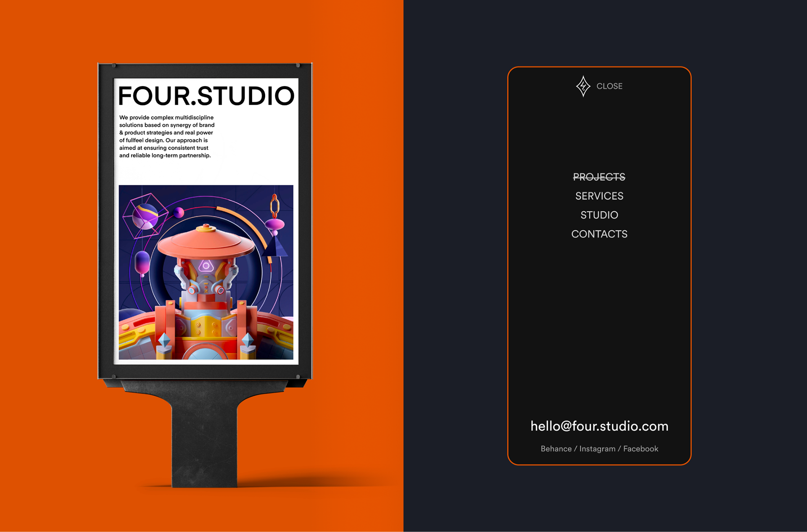Image resolution: width=807 pixels, height=532 pixels.
Task: Click the robot's salmon-colored hat
Action: (206, 243)
